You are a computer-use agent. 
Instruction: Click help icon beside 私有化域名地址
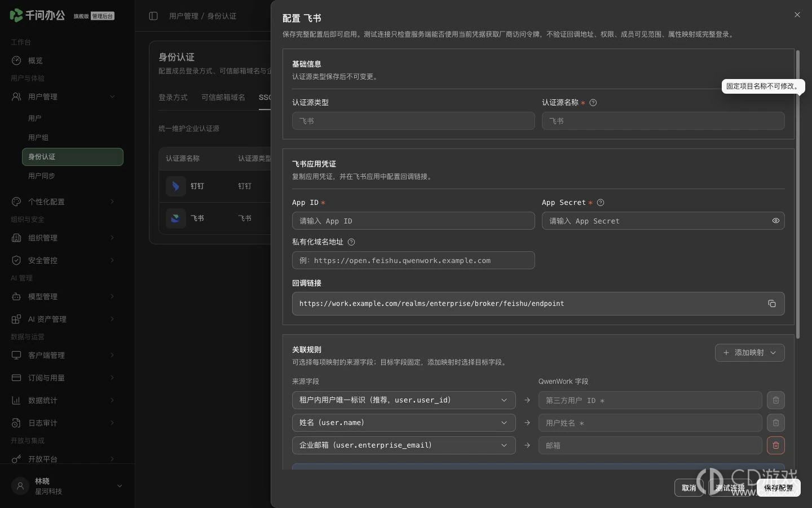click(351, 242)
